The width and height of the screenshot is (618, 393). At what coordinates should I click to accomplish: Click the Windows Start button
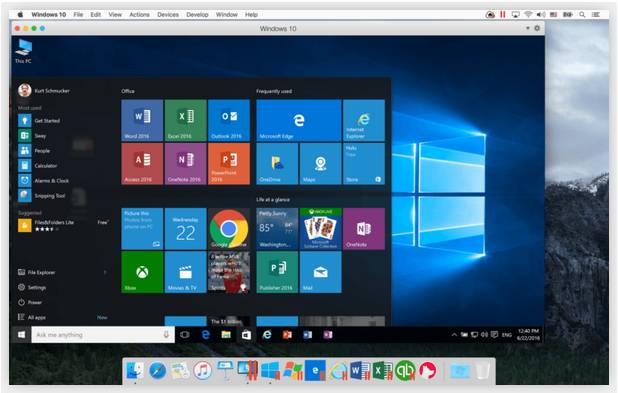click(x=22, y=335)
